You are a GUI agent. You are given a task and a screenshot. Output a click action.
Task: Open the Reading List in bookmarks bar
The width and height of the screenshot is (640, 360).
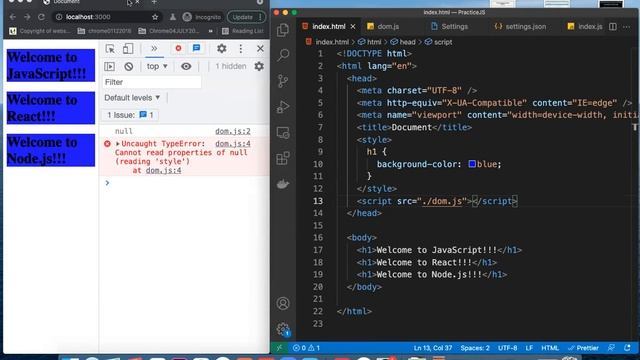pyautogui.click(x=243, y=31)
